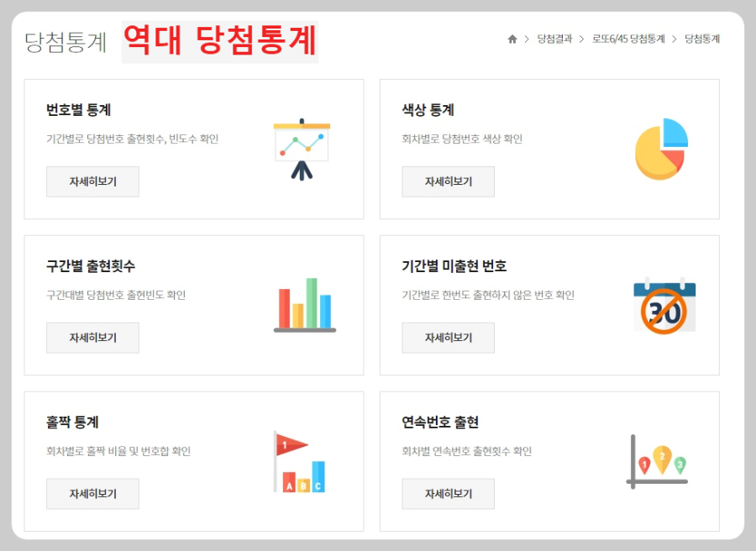Viewport: 756px width, 551px height.
Task: Click the red 역대 당첨통계 banner text
Action: [222, 38]
